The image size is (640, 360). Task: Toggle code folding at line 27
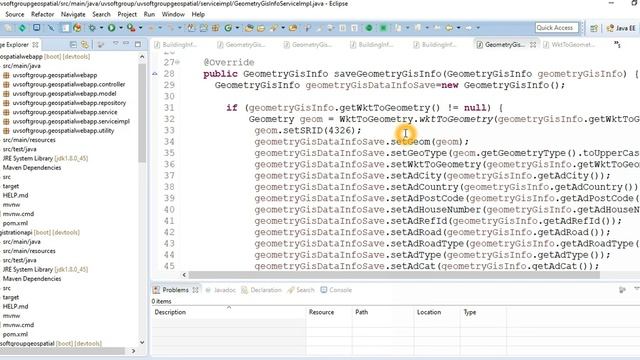[x=178, y=62]
